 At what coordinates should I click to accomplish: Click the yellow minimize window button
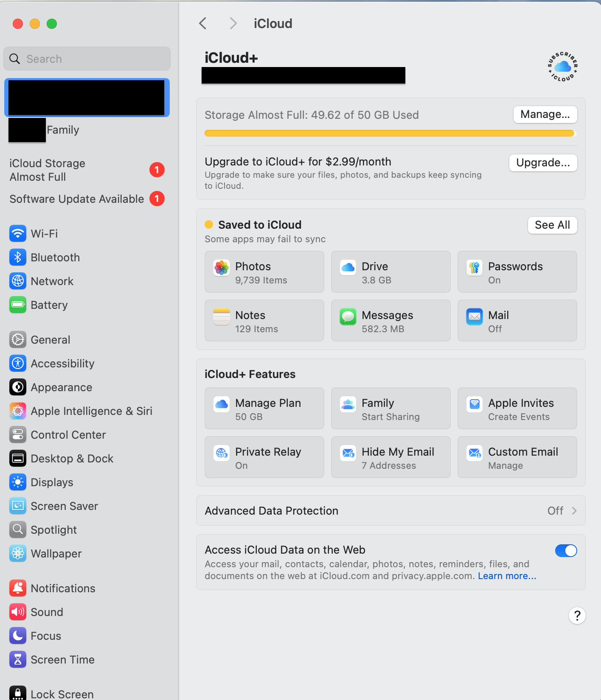pyautogui.click(x=35, y=24)
